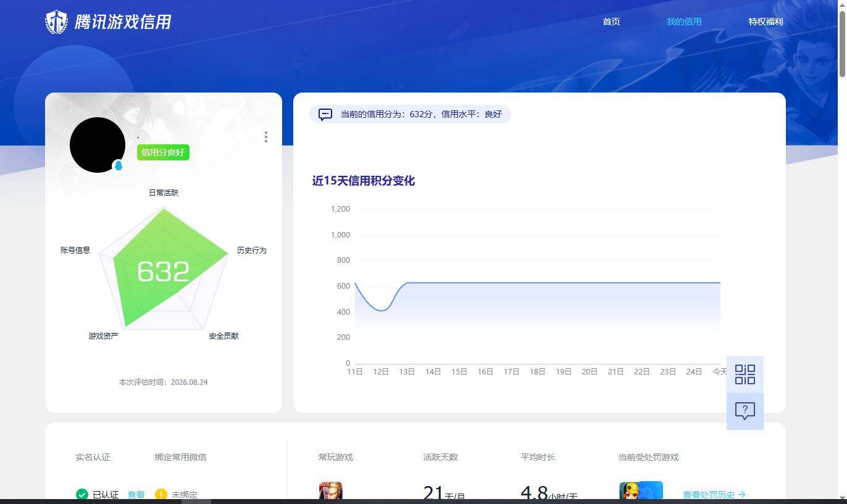Click the 632 score in the radar chart
Screen dimensions: 847x504
coord(164,271)
